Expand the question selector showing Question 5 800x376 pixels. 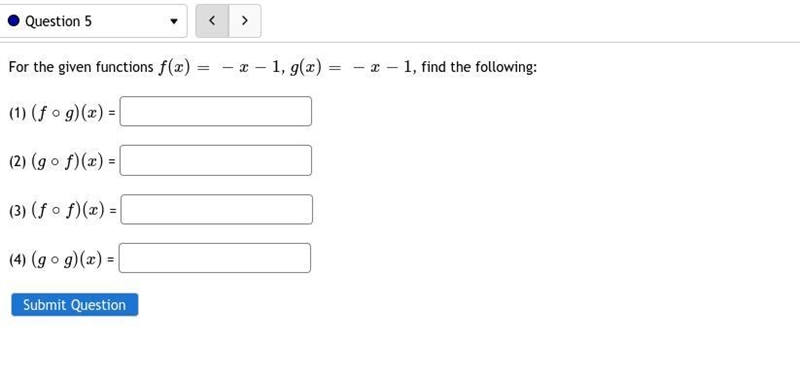coord(93,21)
